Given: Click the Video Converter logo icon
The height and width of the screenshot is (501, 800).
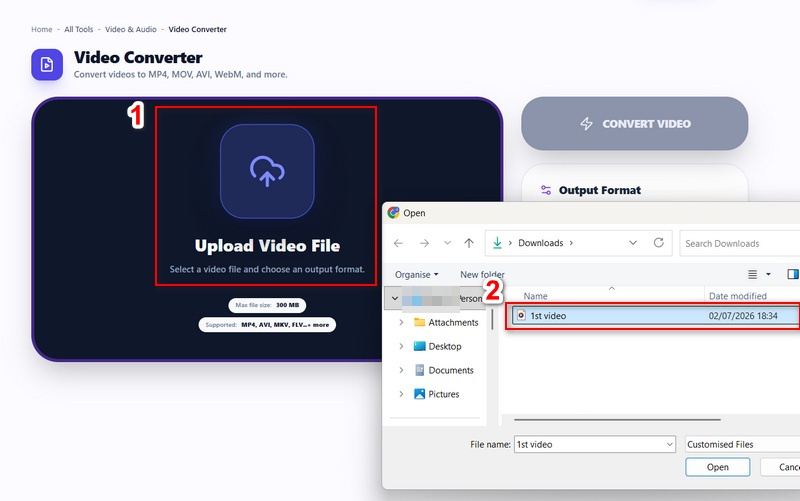Looking at the screenshot, I should [x=47, y=65].
